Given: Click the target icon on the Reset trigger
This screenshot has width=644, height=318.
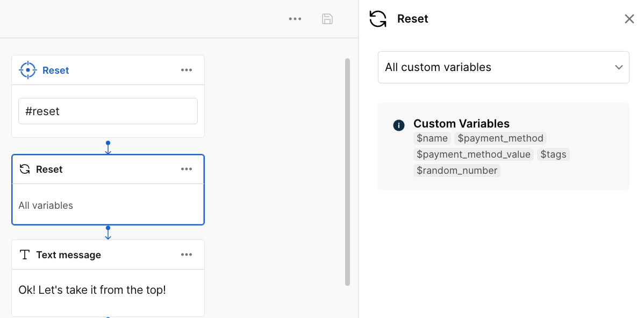Looking at the screenshot, I should click(x=27, y=70).
